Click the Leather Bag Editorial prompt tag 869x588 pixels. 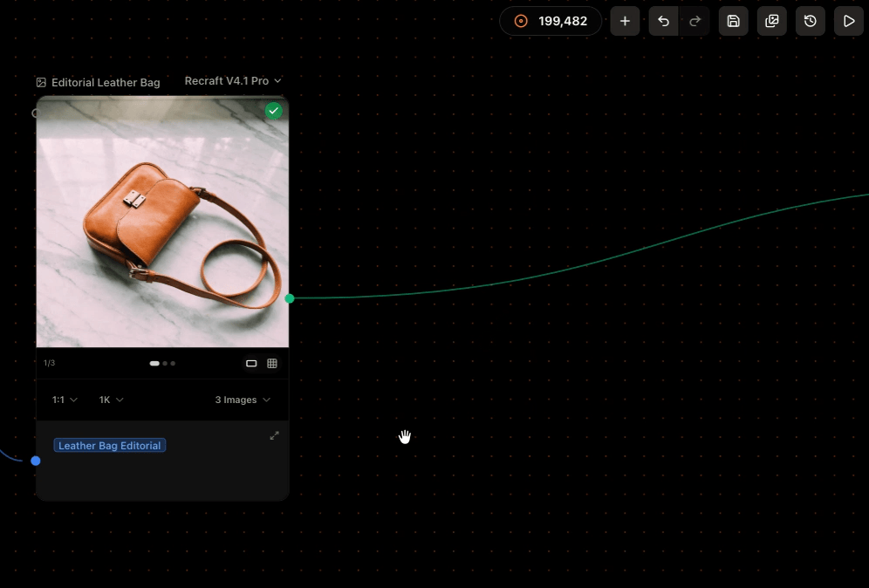(110, 446)
